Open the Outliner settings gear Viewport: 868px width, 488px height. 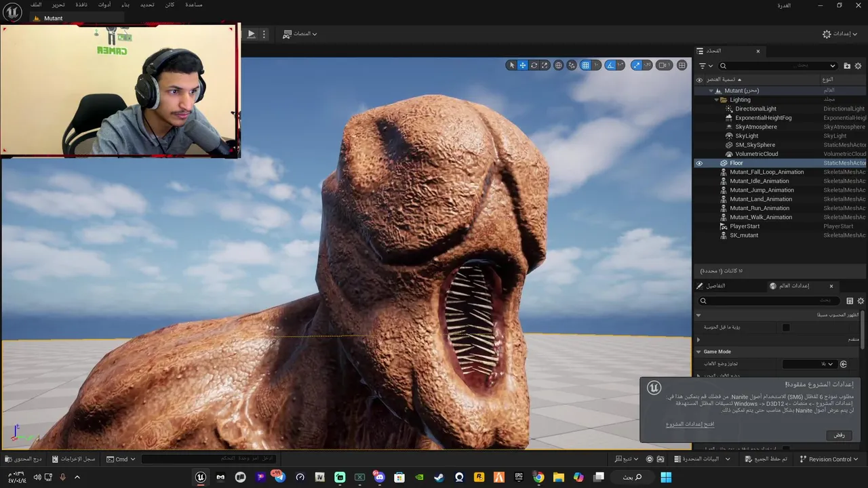click(x=859, y=66)
